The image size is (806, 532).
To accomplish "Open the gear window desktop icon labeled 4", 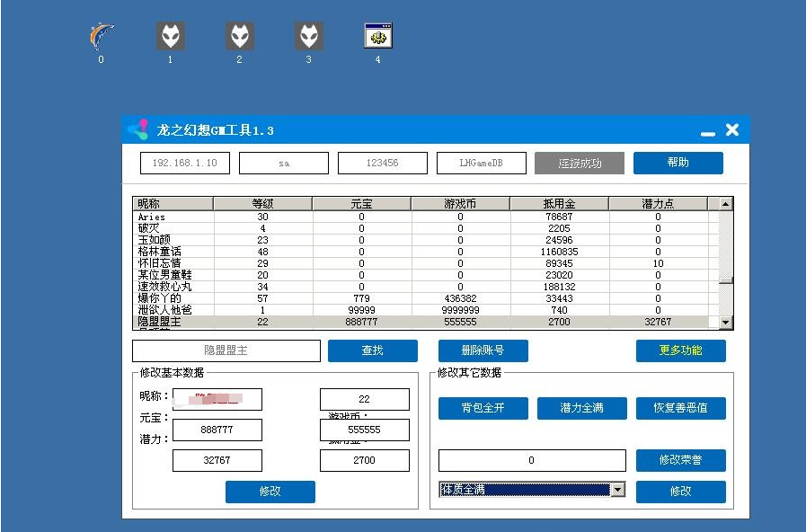I will (378, 37).
